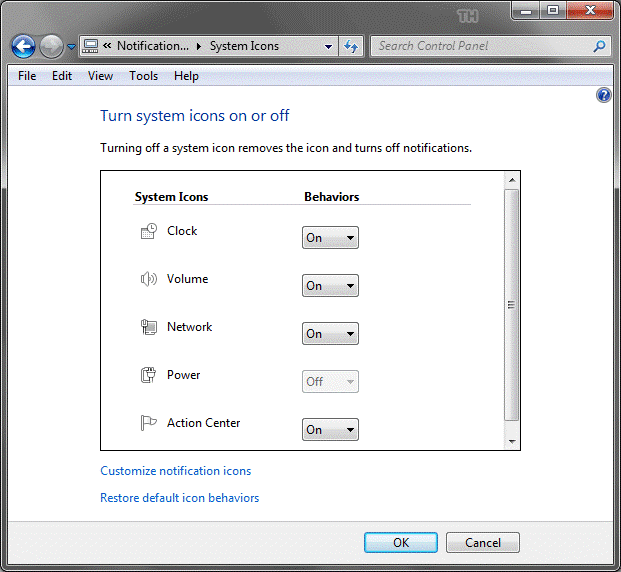Click the Behaviors column header

click(x=331, y=197)
